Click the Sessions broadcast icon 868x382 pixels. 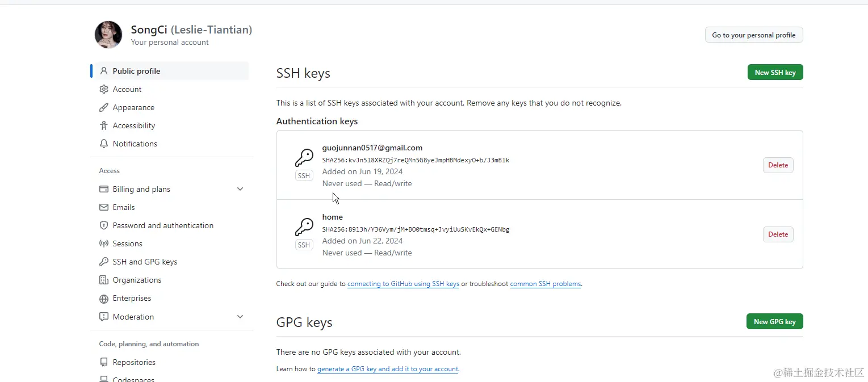tap(103, 244)
